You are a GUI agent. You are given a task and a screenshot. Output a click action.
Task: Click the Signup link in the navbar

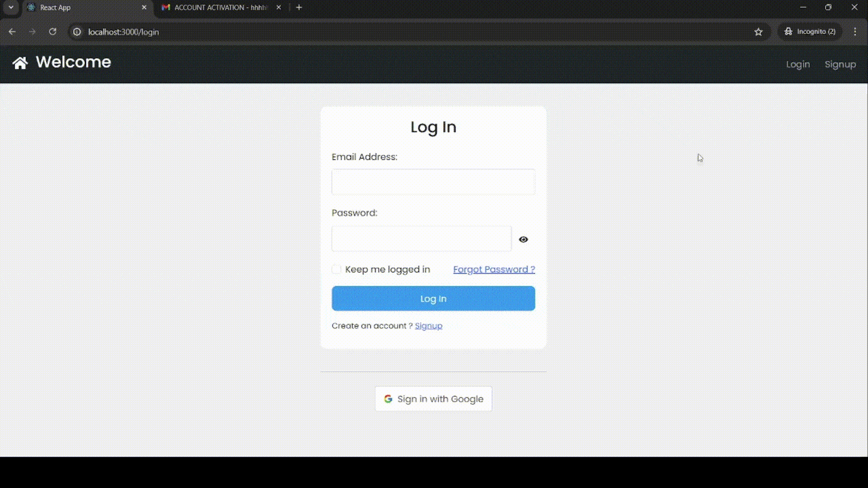[840, 65]
